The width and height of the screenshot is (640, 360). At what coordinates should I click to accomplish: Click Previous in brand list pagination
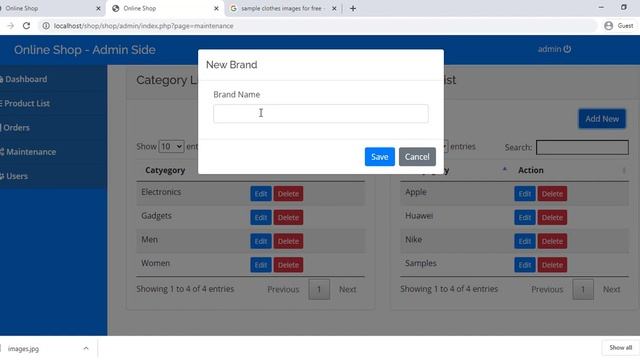(547, 289)
